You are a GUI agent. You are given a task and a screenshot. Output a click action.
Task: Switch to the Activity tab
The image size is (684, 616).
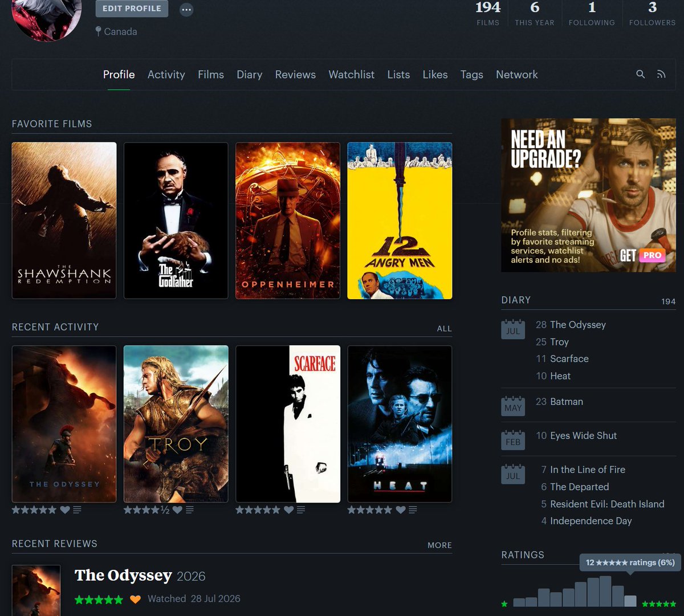click(x=166, y=75)
